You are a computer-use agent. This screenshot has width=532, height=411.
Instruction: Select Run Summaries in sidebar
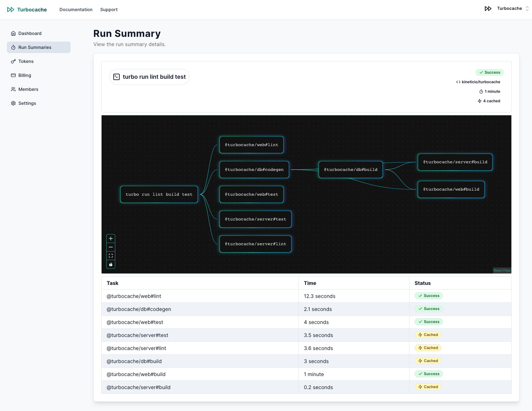(x=39, y=47)
